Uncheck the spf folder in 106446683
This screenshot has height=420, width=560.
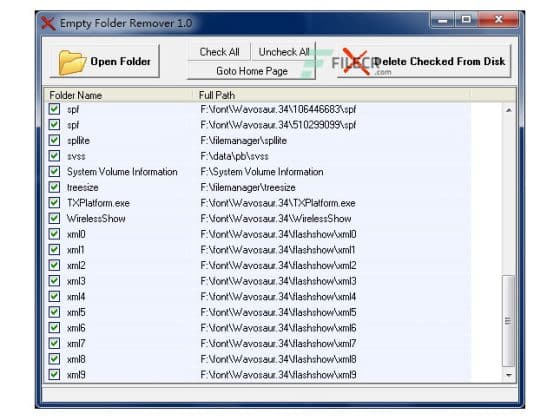[x=54, y=109]
